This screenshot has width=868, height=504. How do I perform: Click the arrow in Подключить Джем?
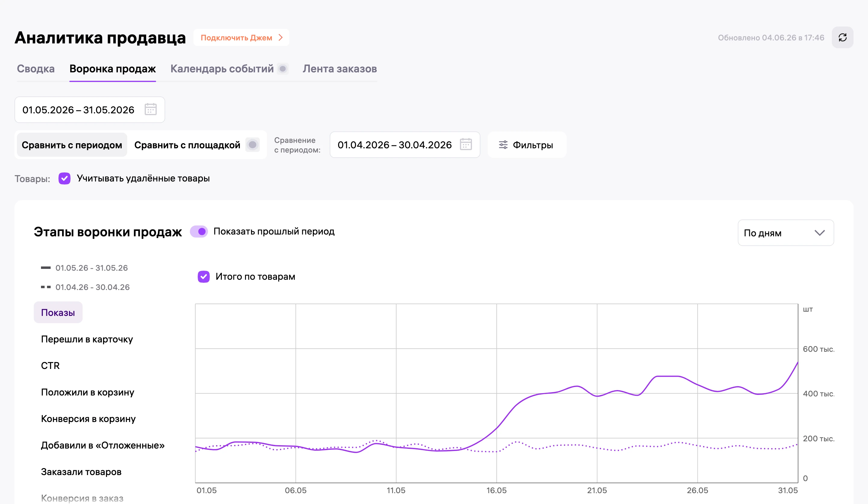(x=281, y=38)
